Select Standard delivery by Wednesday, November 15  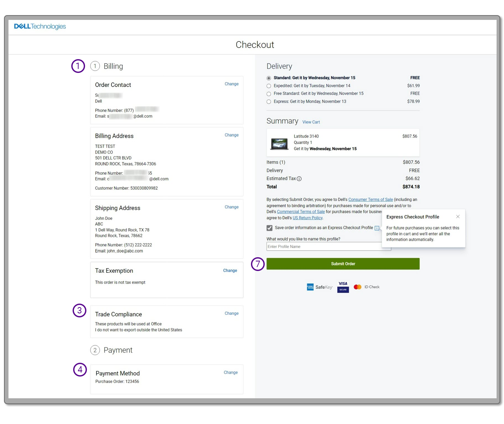269,78
